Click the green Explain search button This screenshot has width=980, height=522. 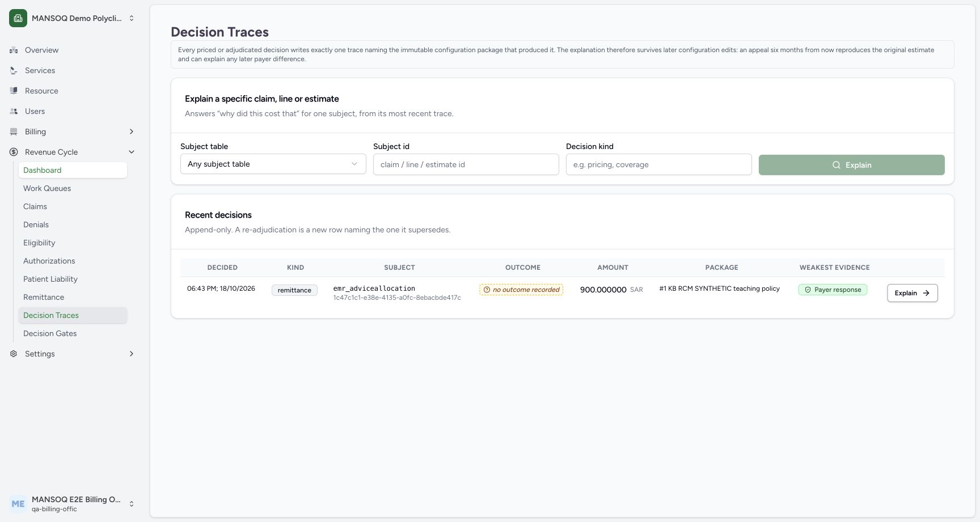click(852, 165)
